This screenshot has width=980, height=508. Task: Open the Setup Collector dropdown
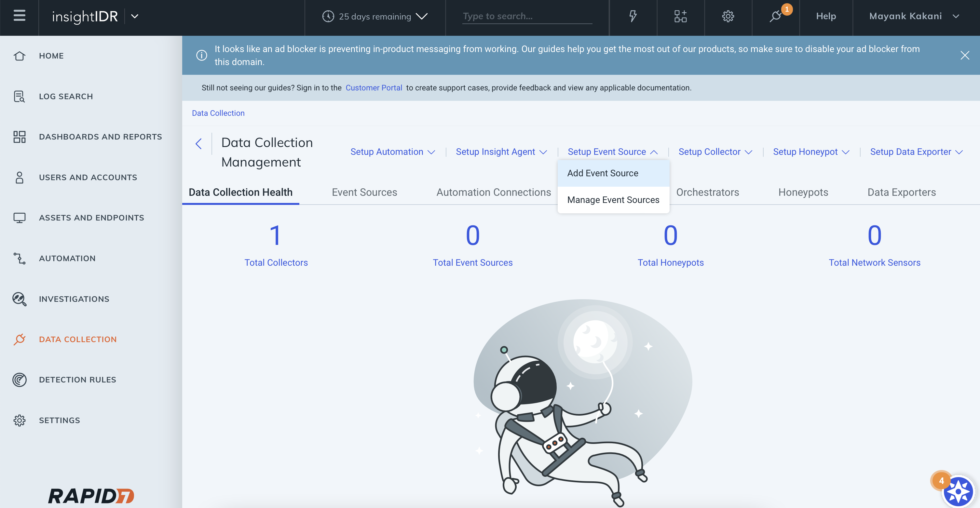coord(715,151)
